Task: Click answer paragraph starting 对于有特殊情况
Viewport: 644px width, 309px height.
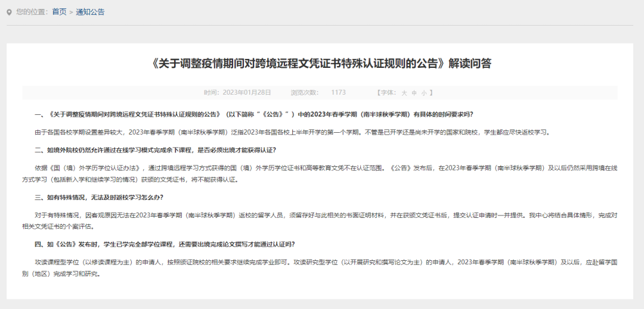Action: click(x=320, y=221)
